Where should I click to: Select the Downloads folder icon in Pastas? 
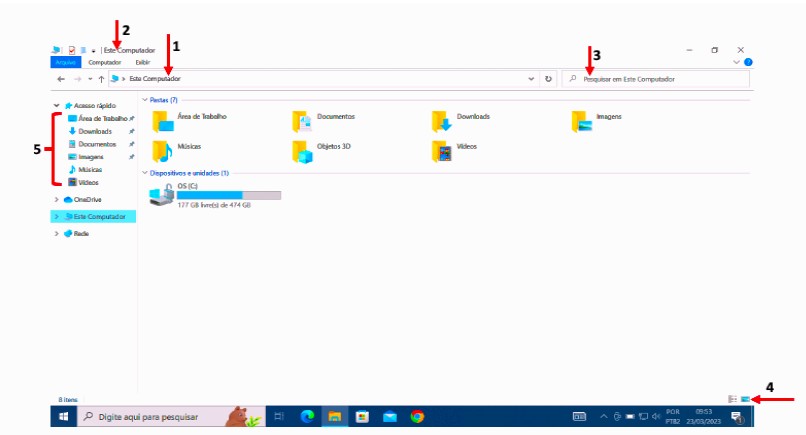pos(442,122)
